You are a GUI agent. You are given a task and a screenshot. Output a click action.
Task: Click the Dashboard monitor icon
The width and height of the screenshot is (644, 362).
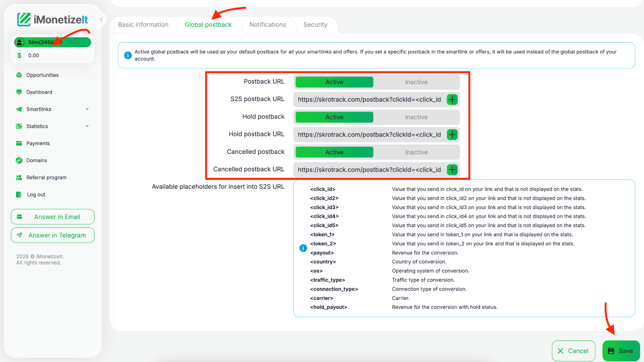tap(19, 92)
